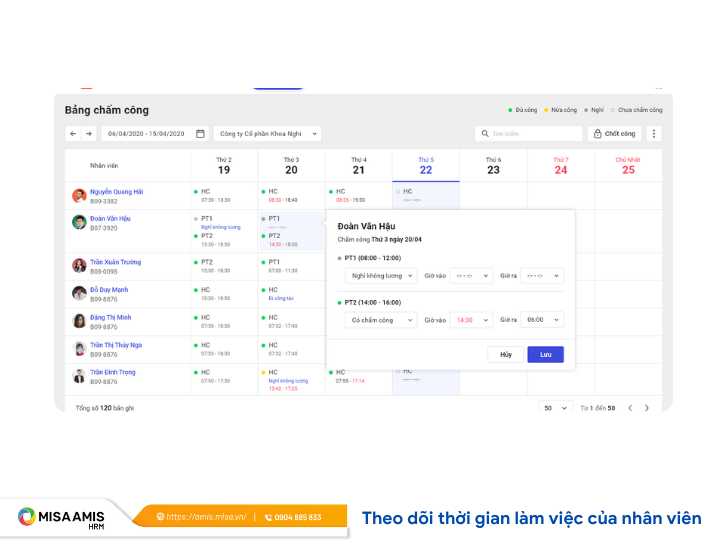Viewport: 720px width, 540px height.
Task: Go to the previous records page
Action: pyautogui.click(x=630, y=408)
